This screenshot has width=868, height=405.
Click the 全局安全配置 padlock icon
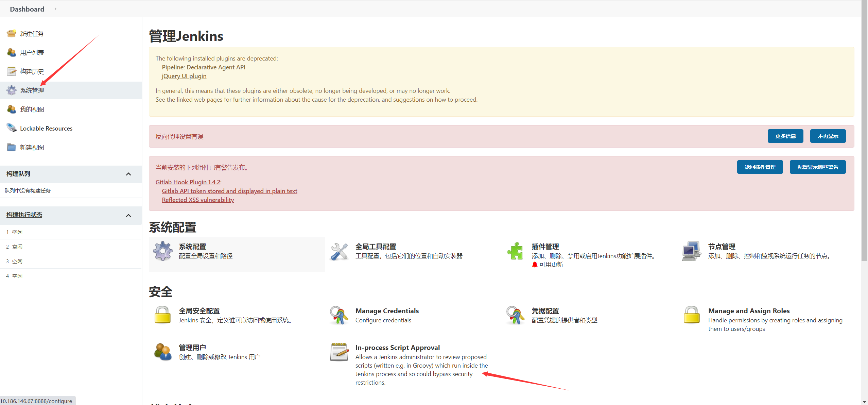pyautogui.click(x=162, y=315)
